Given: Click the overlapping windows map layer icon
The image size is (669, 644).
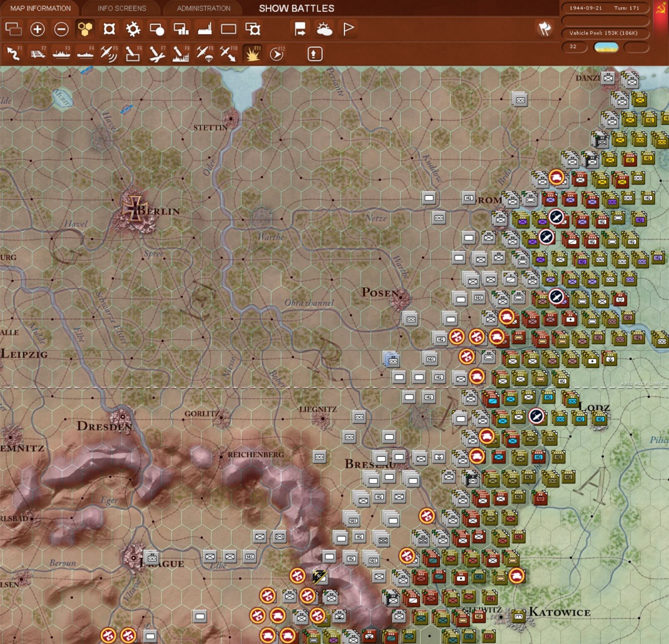Looking at the screenshot, I should (13, 29).
